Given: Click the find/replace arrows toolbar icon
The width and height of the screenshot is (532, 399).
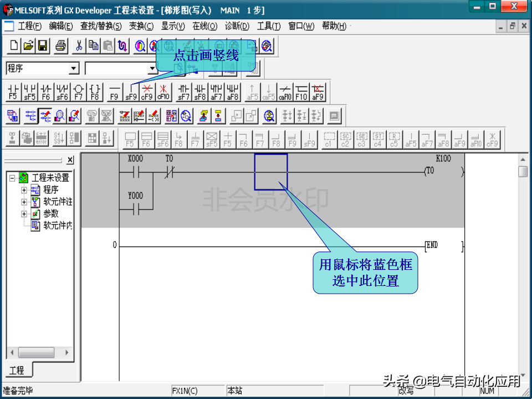Looking at the screenshot, I should tap(122, 45).
